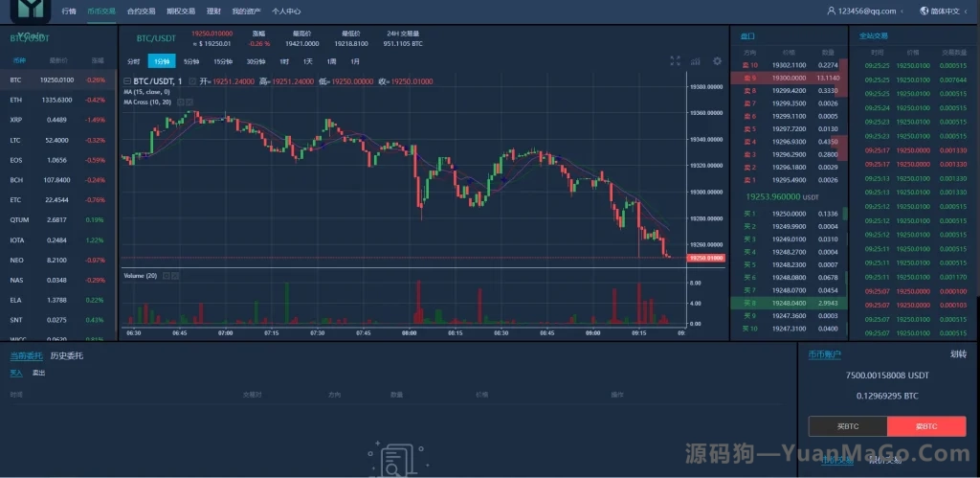Click the globe language icon
The width and height of the screenshot is (980, 478).
coord(924,11)
